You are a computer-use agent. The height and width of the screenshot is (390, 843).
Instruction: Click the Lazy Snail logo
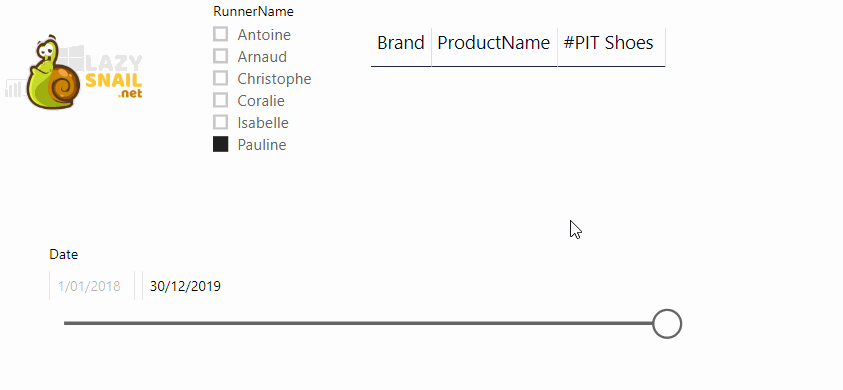[x=75, y=72]
